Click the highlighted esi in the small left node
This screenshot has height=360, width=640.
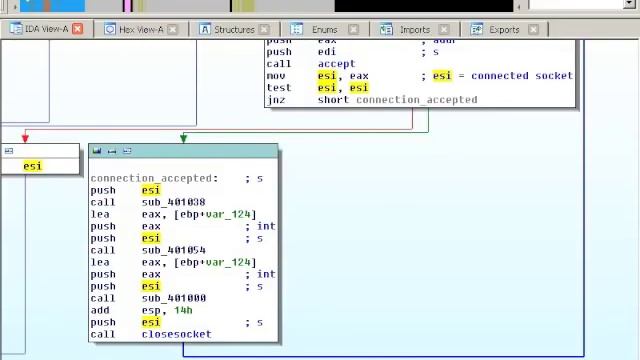coord(33,166)
